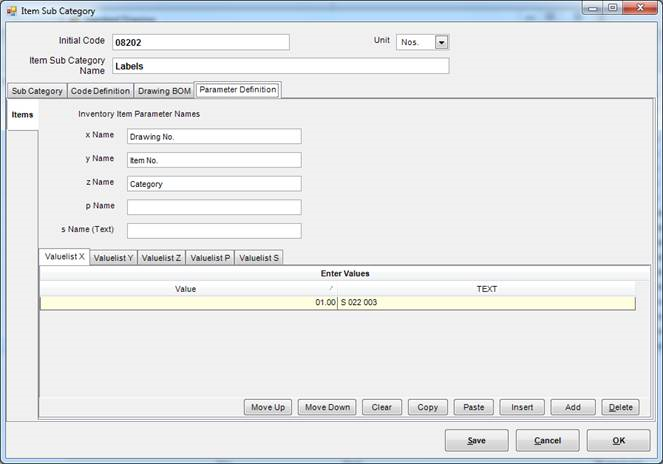Show the Valuelist P tab
663x464 pixels.
(x=210, y=258)
